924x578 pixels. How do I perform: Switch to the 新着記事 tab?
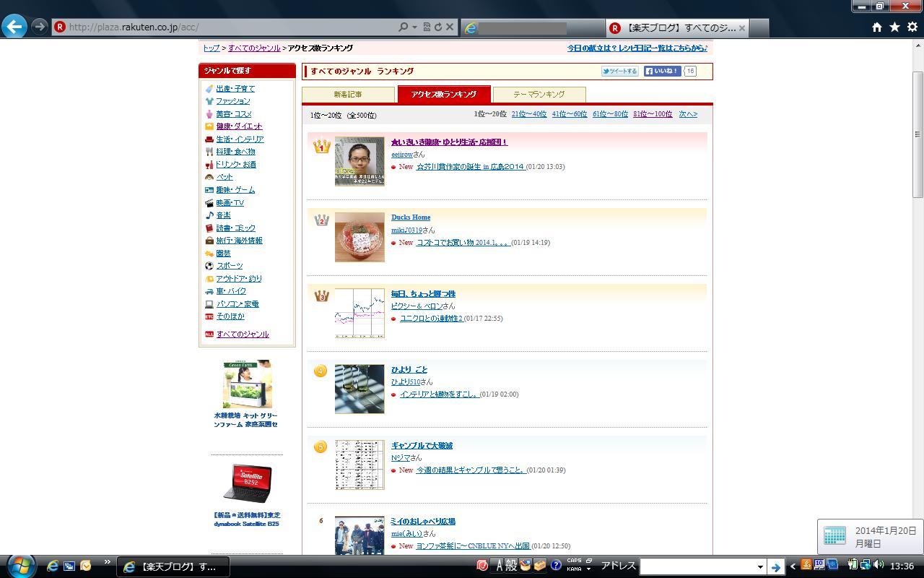pyautogui.click(x=348, y=95)
